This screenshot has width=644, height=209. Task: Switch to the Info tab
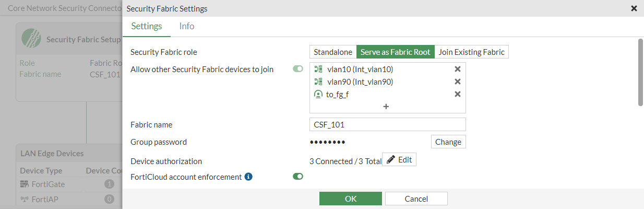tap(187, 26)
